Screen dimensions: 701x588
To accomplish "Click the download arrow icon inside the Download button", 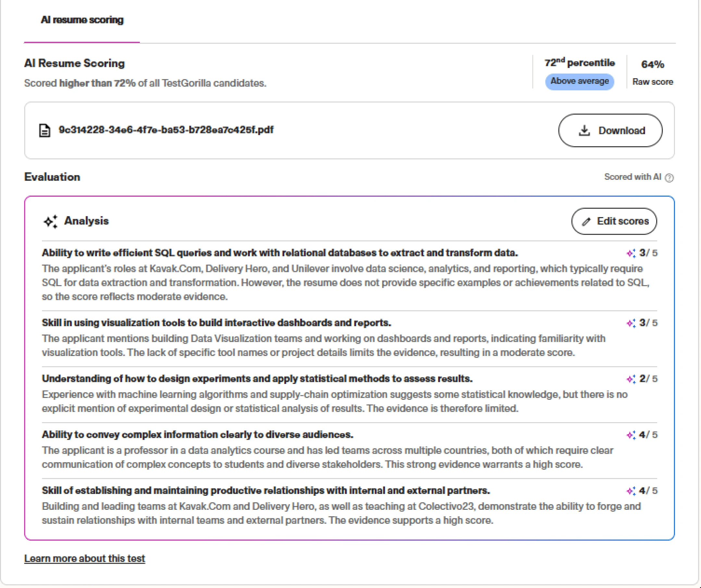I will (x=584, y=130).
